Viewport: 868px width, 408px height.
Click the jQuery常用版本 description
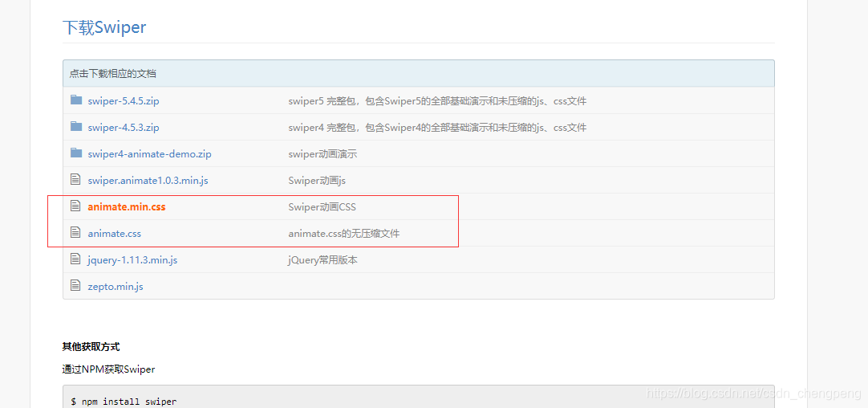pos(322,260)
